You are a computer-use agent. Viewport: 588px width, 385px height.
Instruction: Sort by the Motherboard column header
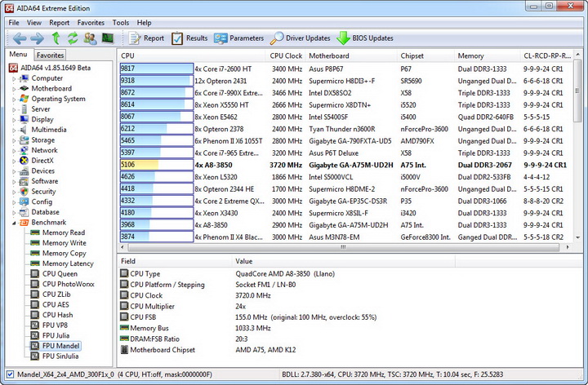tap(351, 55)
